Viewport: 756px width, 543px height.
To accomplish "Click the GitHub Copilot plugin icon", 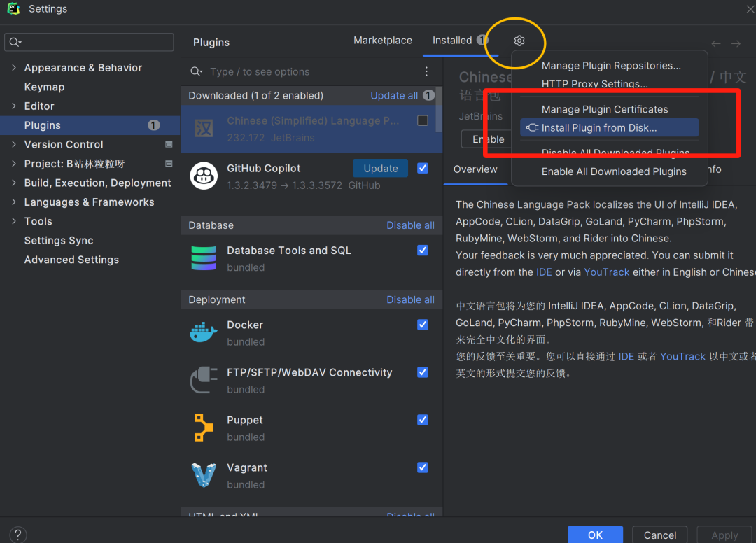I will [x=204, y=176].
